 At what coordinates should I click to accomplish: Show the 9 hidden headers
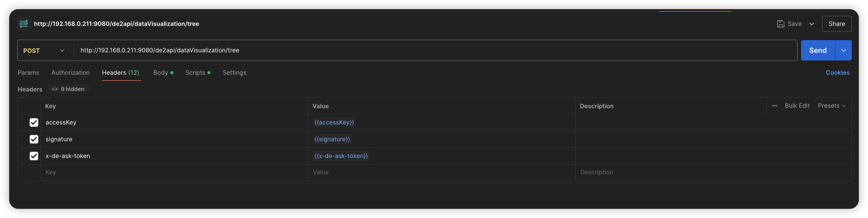tap(68, 89)
